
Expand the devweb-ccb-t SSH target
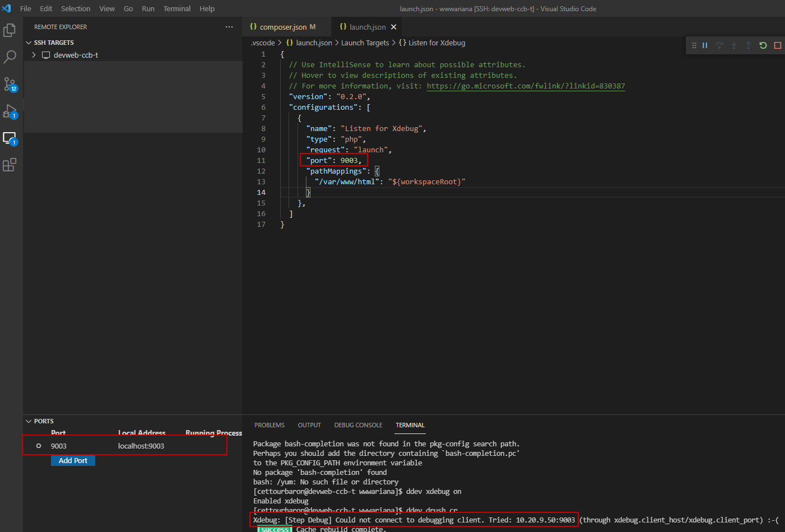[x=34, y=55]
